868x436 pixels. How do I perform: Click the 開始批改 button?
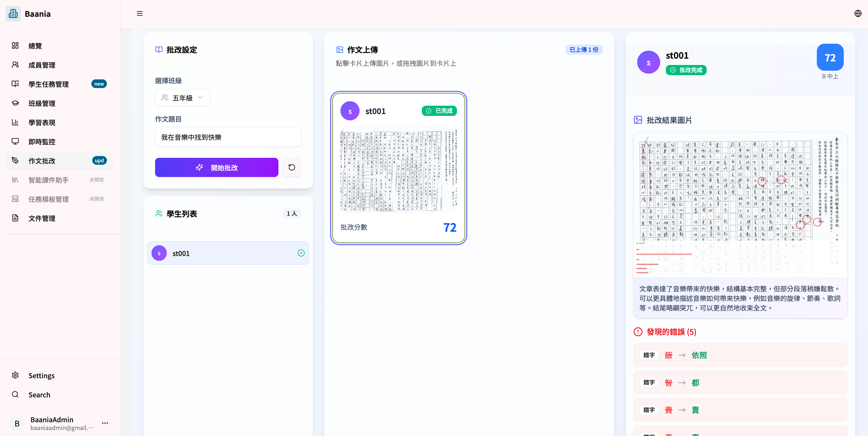pos(216,167)
